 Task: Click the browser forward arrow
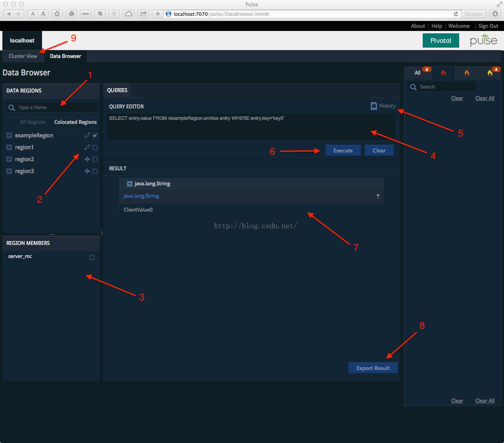[19, 14]
